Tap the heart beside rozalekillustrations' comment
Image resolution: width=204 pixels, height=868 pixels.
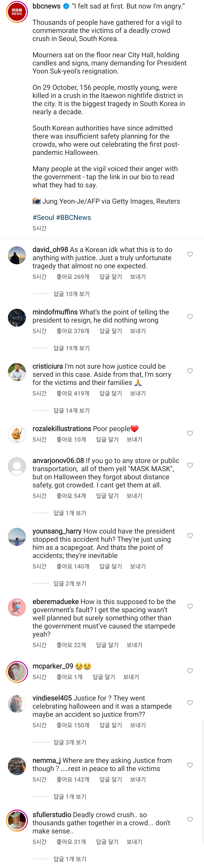[190, 433]
